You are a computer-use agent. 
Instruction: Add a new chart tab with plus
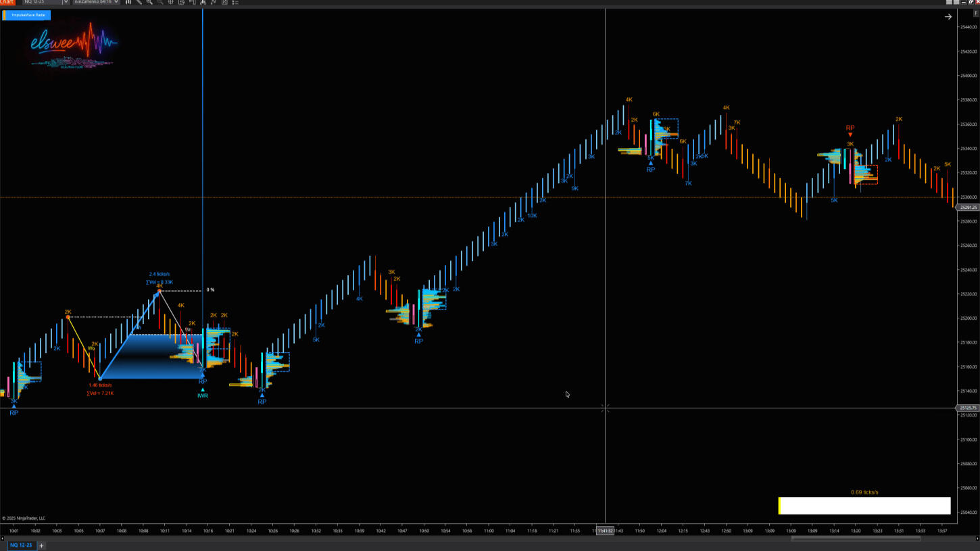click(41, 545)
